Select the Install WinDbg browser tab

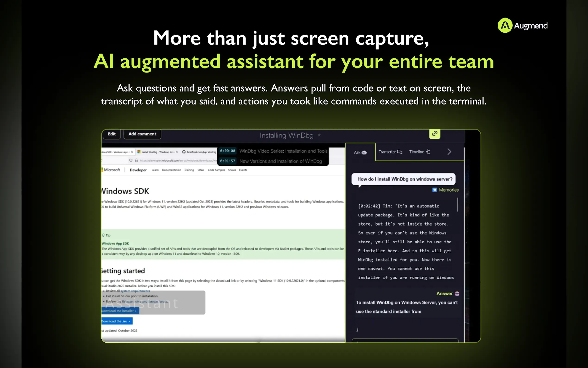(157, 152)
